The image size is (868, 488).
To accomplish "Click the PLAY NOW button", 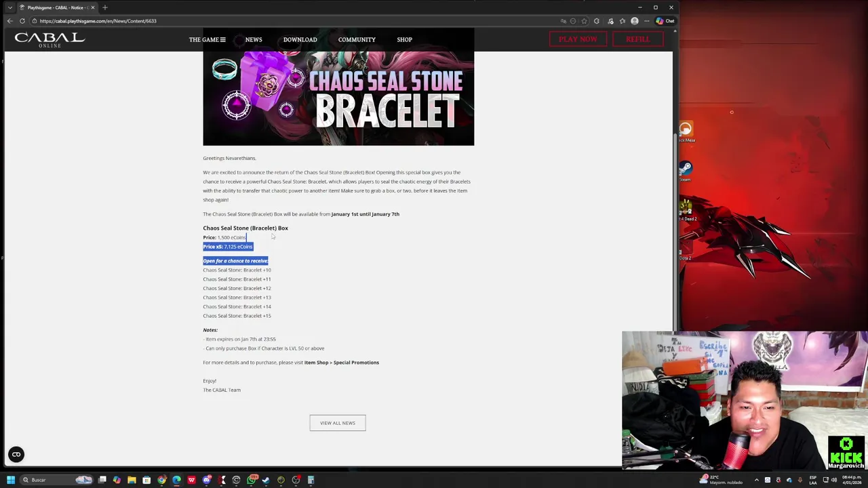I will pos(578,39).
